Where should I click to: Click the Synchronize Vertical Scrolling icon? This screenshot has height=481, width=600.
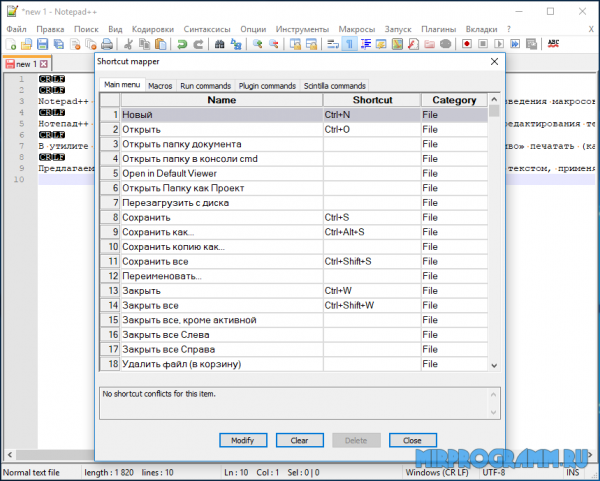click(x=295, y=44)
